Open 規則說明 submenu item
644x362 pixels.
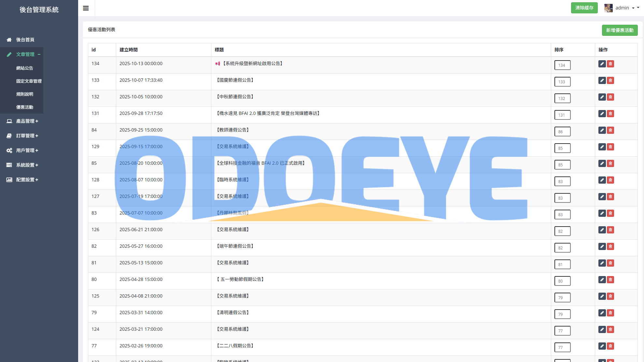tap(25, 94)
